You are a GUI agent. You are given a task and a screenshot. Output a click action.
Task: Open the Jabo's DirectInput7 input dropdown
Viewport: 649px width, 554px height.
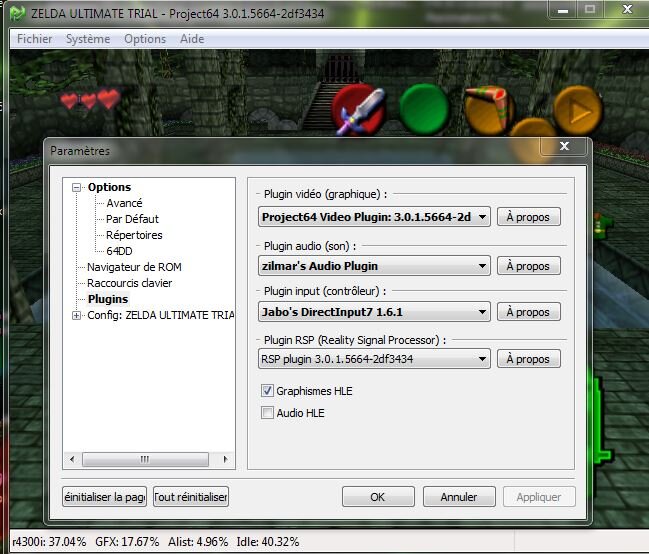[x=481, y=312]
